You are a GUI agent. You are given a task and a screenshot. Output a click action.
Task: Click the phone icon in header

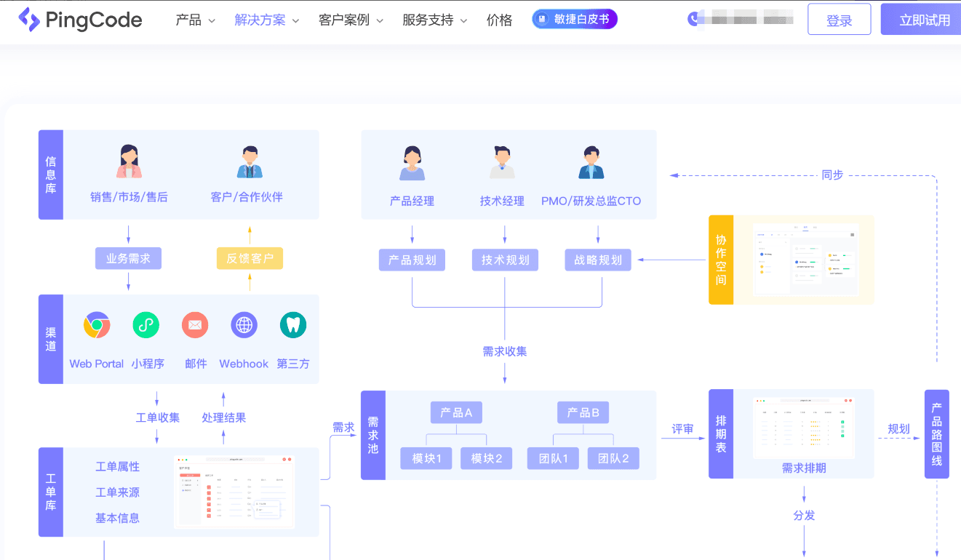[693, 20]
